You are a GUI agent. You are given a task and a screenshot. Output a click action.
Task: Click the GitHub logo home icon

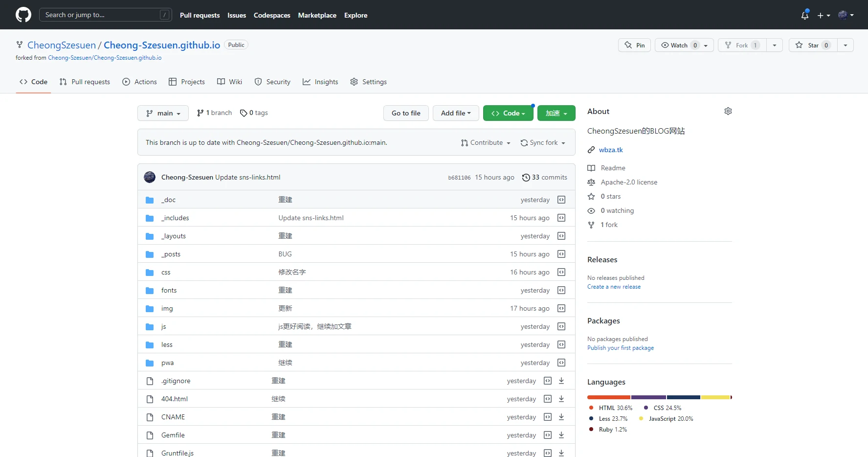[23, 15]
